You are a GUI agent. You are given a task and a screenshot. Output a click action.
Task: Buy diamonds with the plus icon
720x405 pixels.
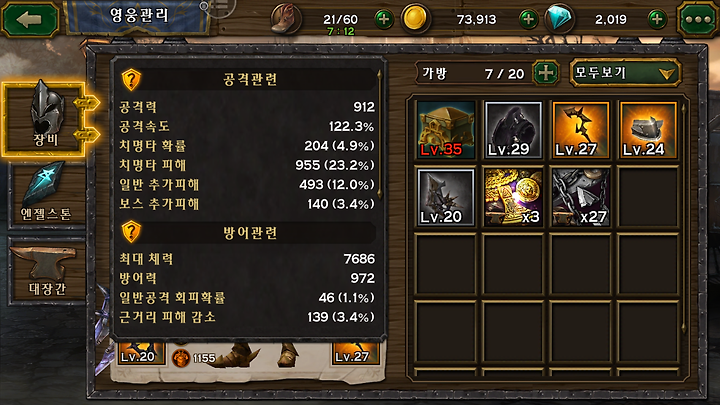(x=657, y=19)
